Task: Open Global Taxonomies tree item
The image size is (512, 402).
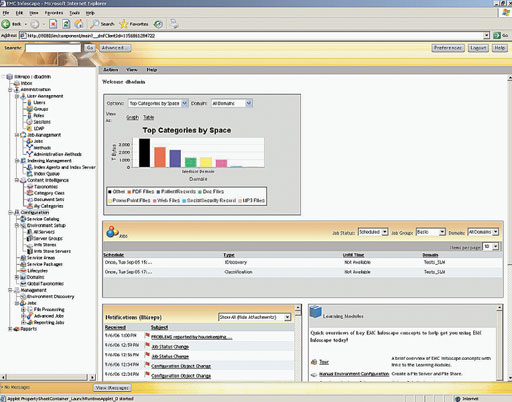Action: coord(45,284)
